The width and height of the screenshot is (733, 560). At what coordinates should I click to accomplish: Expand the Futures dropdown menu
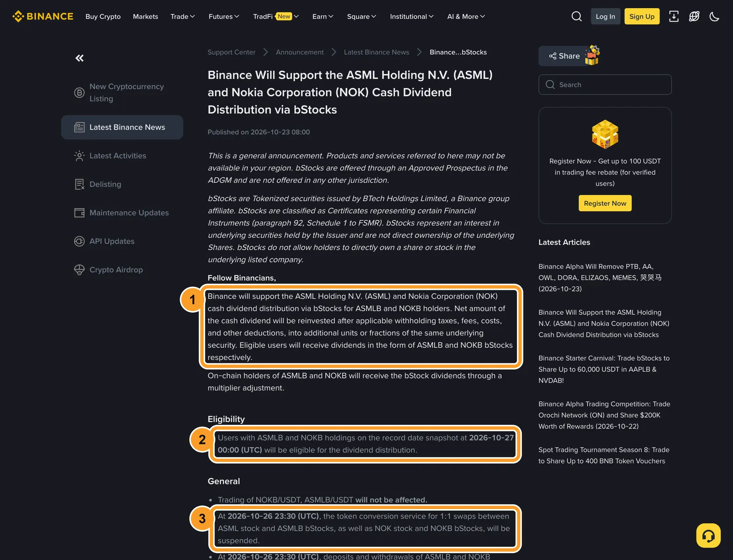tap(224, 16)
